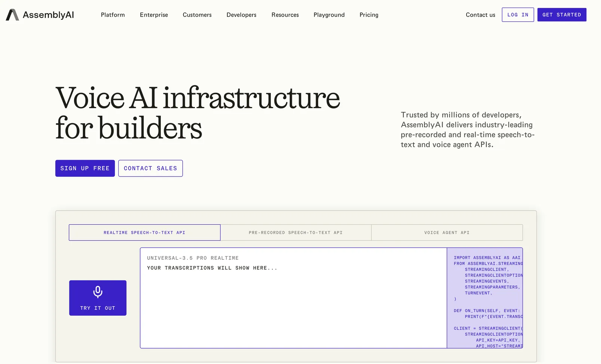Image resolution: width=601 pixels, height=364 pixels.
Task: Click the Log In button
Action: point(518,15)
